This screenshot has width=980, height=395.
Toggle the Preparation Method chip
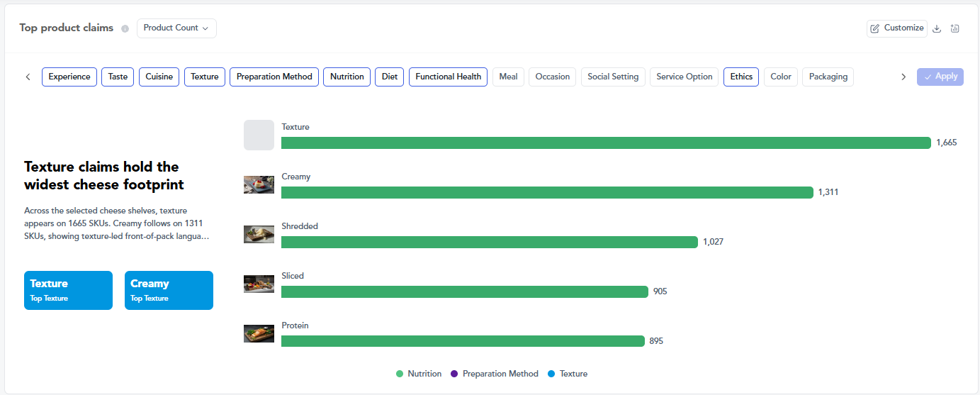[274, 77]
